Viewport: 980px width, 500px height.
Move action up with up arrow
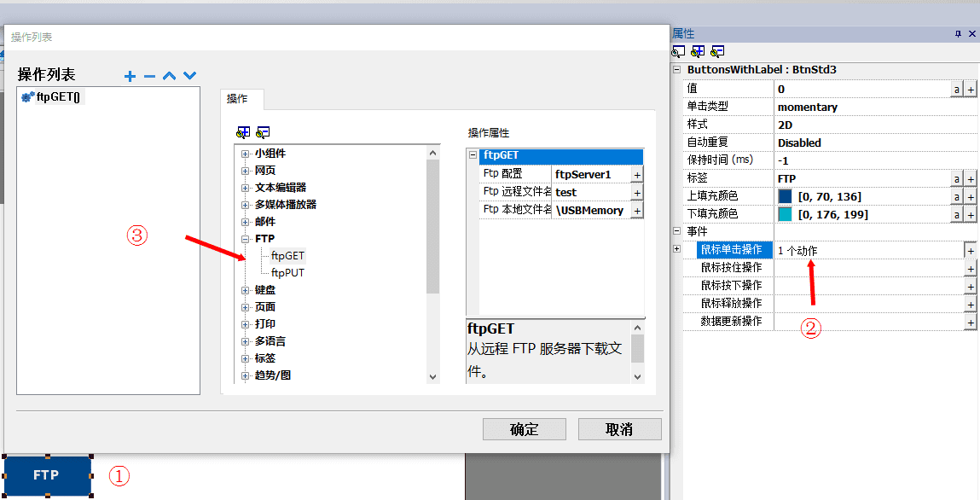(x=170, y=76)
